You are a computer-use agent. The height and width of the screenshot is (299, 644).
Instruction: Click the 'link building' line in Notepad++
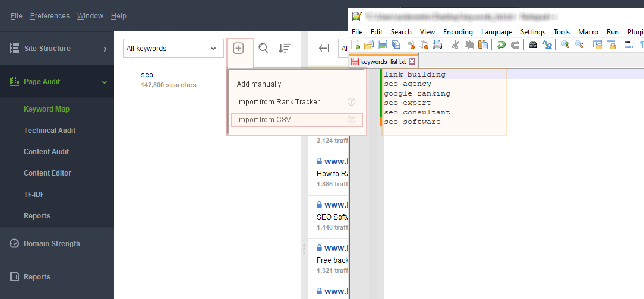click(415, 74)
